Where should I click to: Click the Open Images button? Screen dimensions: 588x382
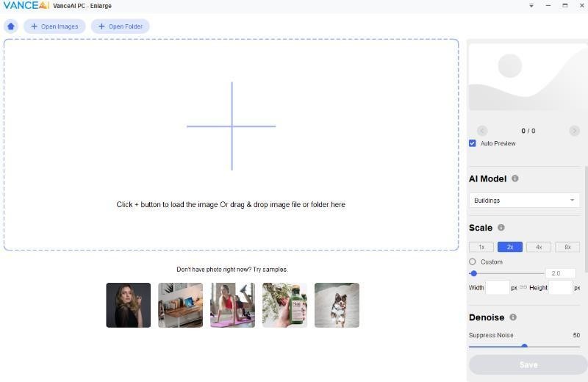[x=54, y=26]
